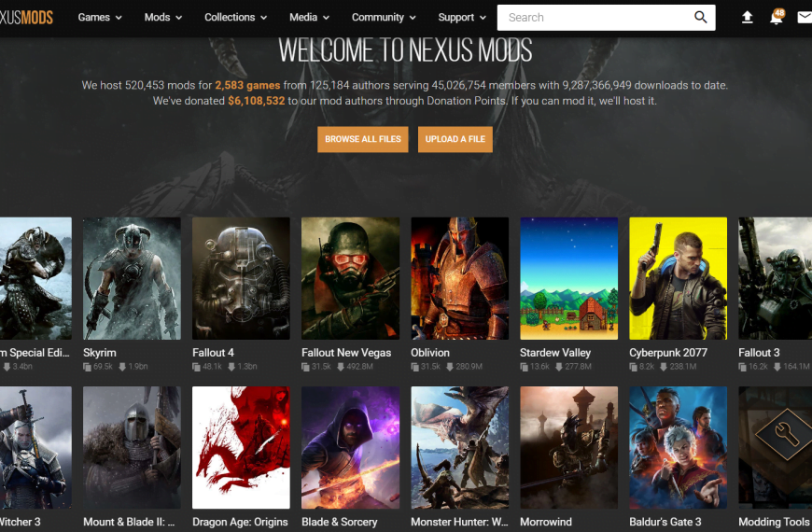Screen dimensions: 812x532
Task: Click Fallout New Vegas downloads icon
Action: (341, 367)
